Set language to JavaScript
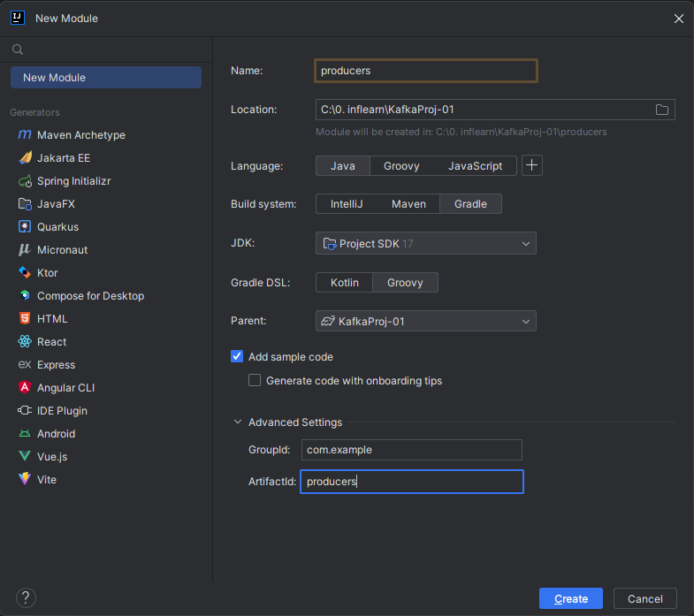Viewport: 694px width, 616px height. [x=475, y=166]
